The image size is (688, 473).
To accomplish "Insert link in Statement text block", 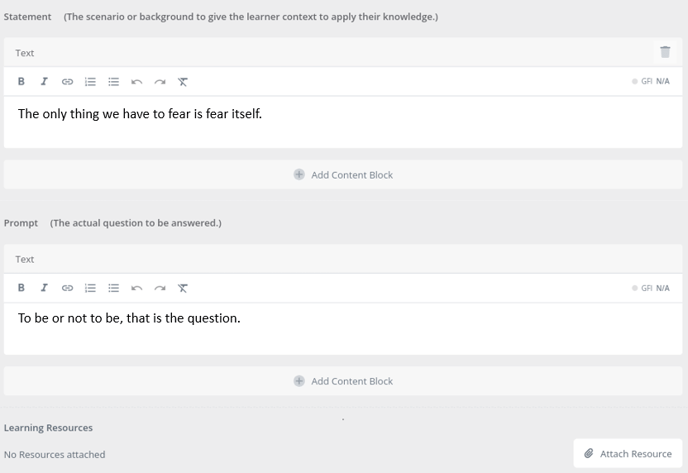I will click(x=67, y=82).
